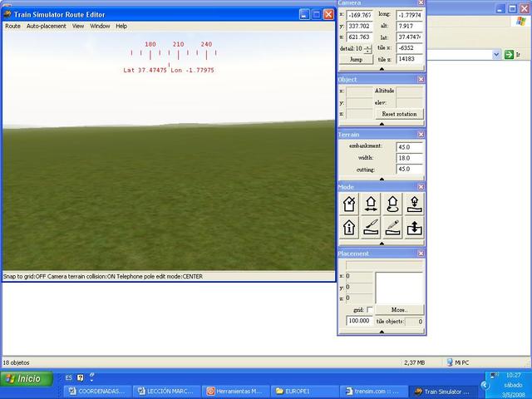Enable the grid checkbox in Placement

coord(370,310)
